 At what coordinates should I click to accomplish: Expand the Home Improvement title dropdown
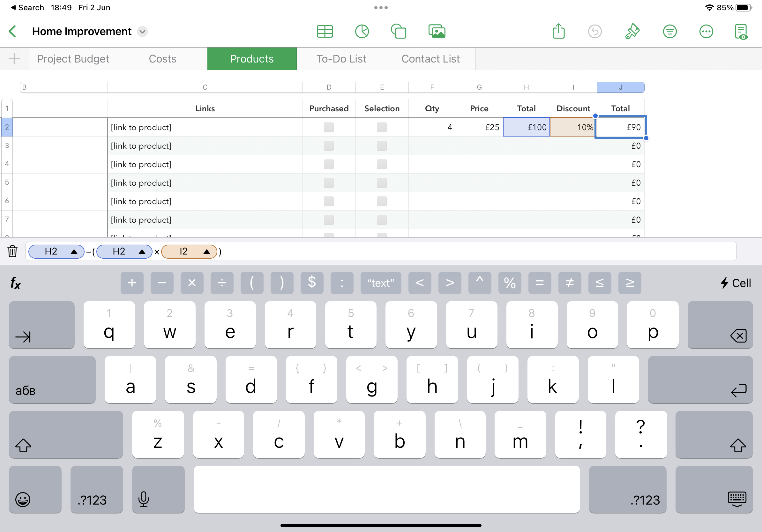pos(142,32)
